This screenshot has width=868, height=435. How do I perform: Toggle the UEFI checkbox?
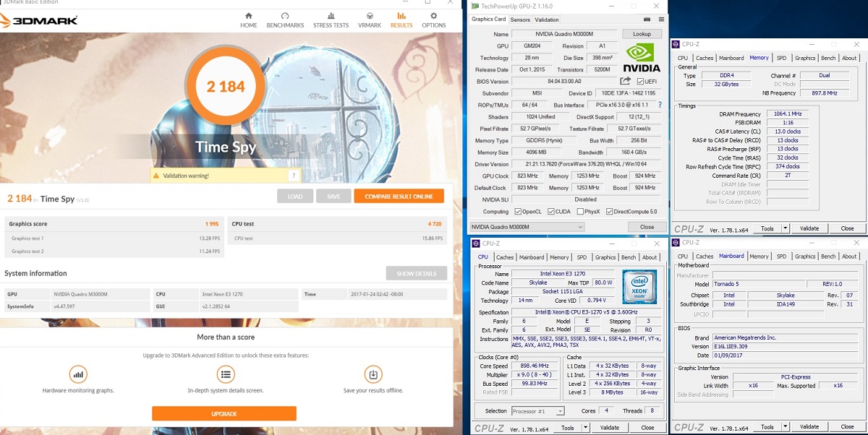640,82
